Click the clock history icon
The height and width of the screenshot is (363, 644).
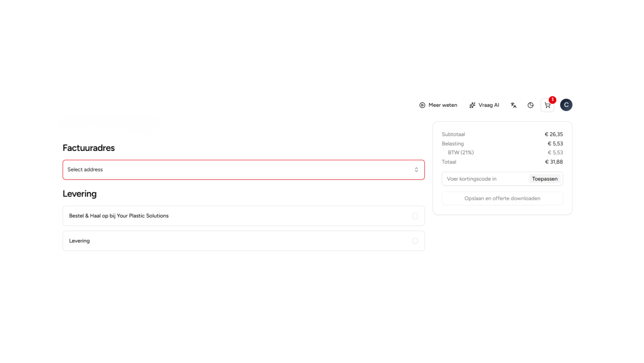530,105
